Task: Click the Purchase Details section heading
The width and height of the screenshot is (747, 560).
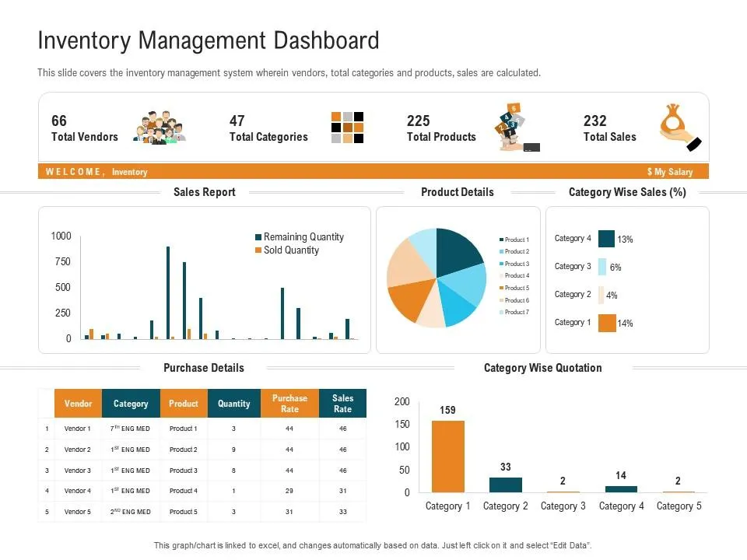Action: click(204, 368)
